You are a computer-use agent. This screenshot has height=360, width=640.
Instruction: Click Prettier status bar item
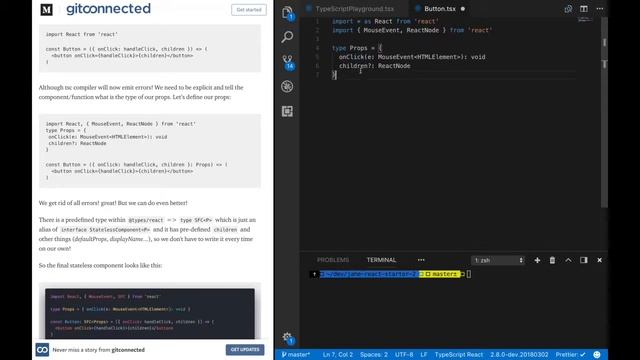pos(571,354)
